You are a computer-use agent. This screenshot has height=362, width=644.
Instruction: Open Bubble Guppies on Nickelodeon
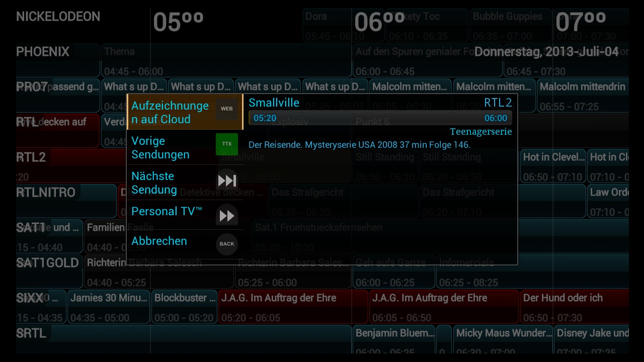(511, 25)
